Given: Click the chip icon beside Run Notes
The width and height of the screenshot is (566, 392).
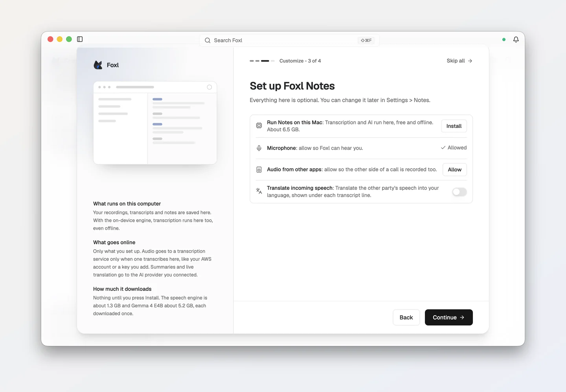Looking at the screenshot, I should pos(259,125).
